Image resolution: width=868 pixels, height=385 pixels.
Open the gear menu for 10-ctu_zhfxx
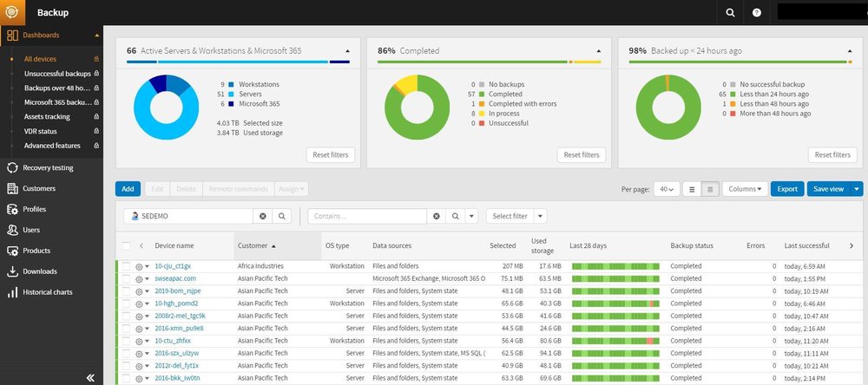[x=142, y=342]
